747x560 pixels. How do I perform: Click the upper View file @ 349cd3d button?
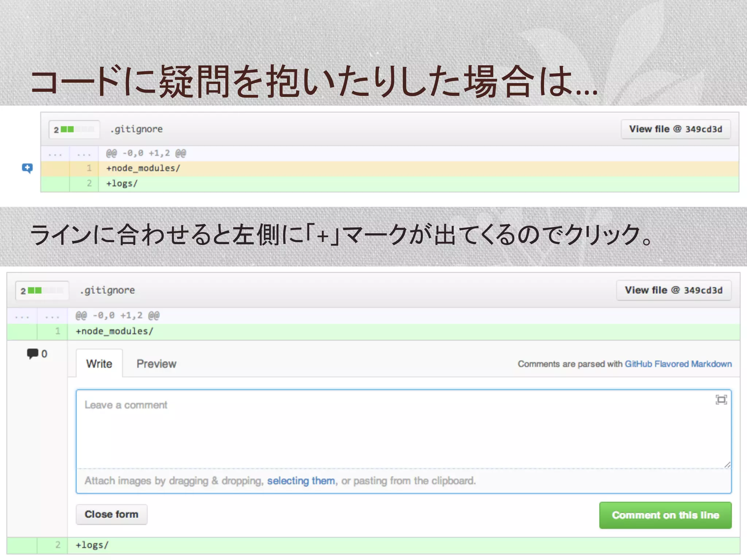click(676, 129)
